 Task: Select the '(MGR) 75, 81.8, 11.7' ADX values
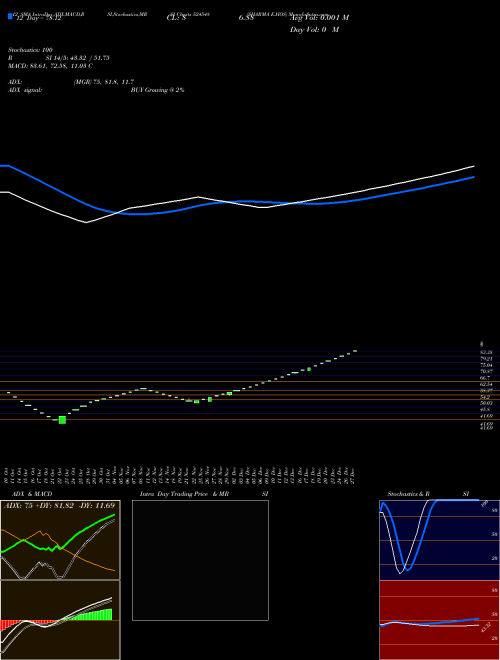(x=104, y=82)
